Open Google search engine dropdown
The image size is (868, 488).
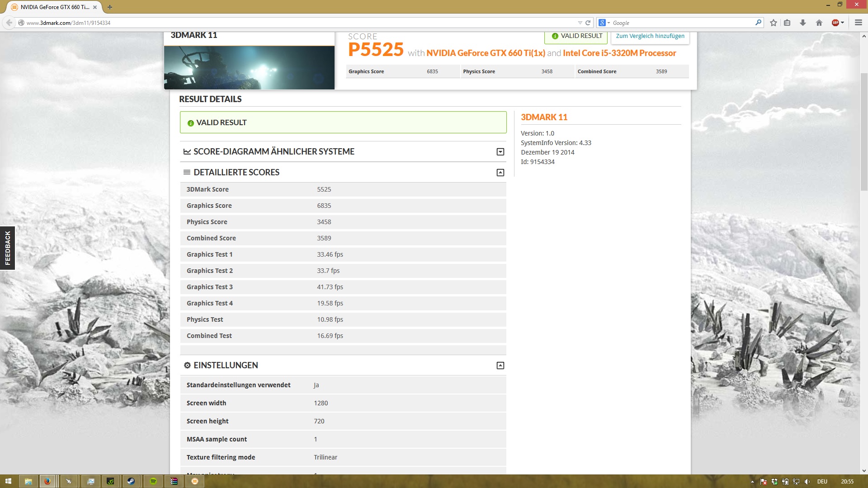coord(604,23)
